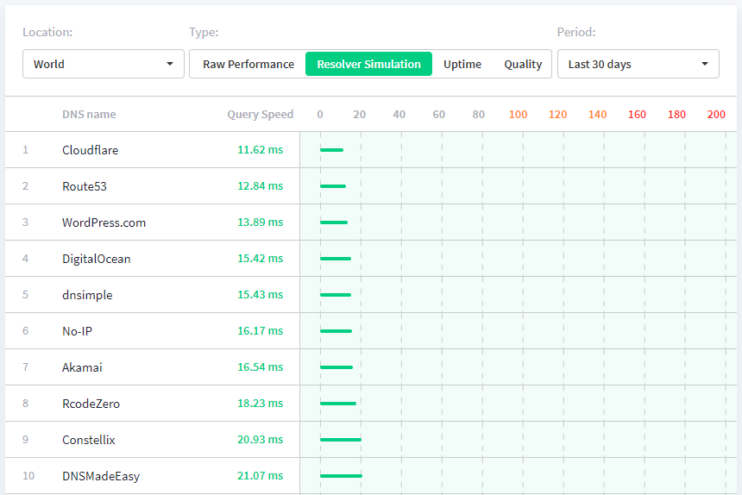Image resolution: width=742 pixels, height=495 pixels.
Task: Click the red 200 axis label
Action: pos(716,114)
